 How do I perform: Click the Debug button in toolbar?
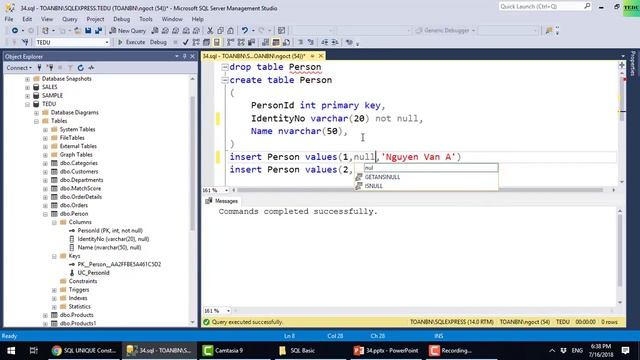158,42
